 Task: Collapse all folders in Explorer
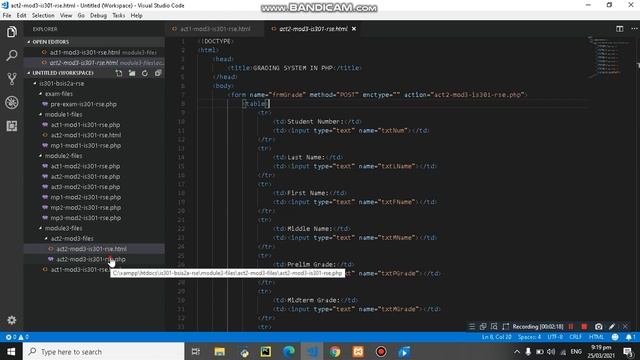[x=158, y=73]
